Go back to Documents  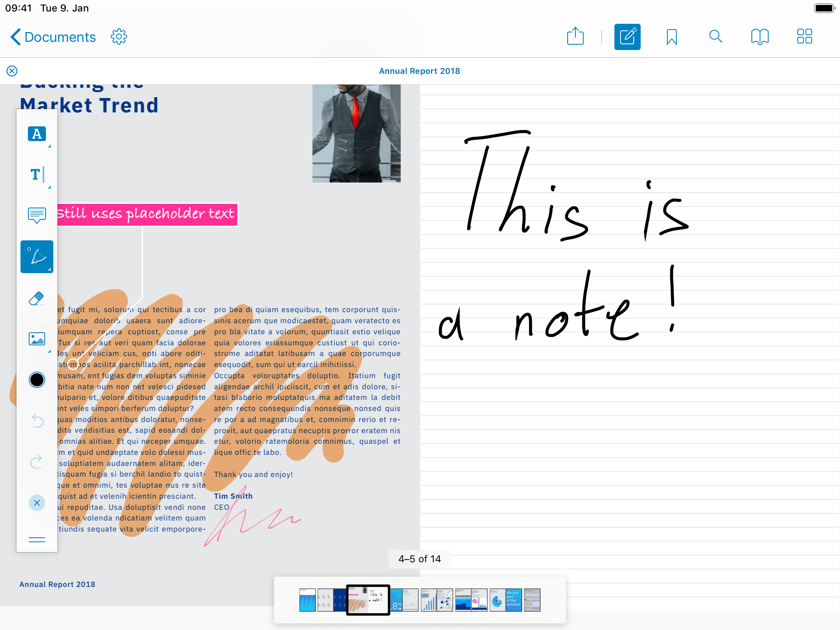pos(52,37)
